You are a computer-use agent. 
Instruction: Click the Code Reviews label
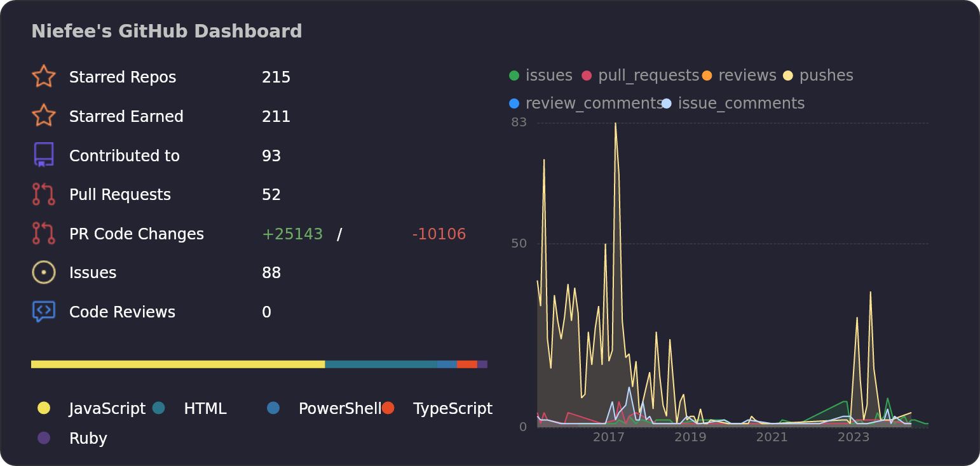coord(122,312)
